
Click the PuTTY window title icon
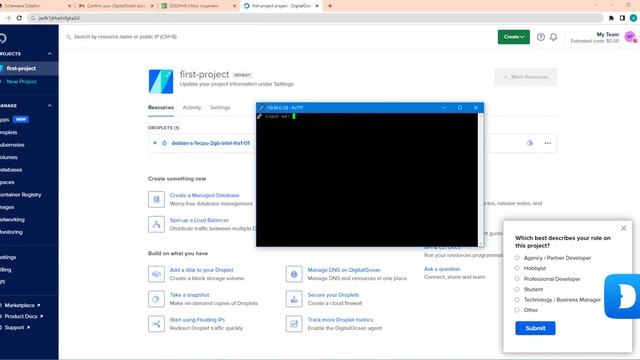coord(262,108)
